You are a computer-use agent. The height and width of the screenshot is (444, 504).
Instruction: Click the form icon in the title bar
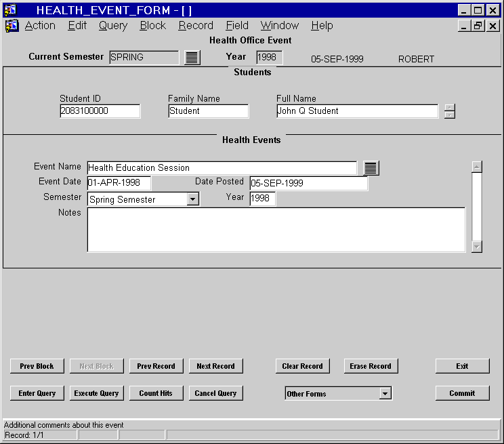click(x=10, y=10)
